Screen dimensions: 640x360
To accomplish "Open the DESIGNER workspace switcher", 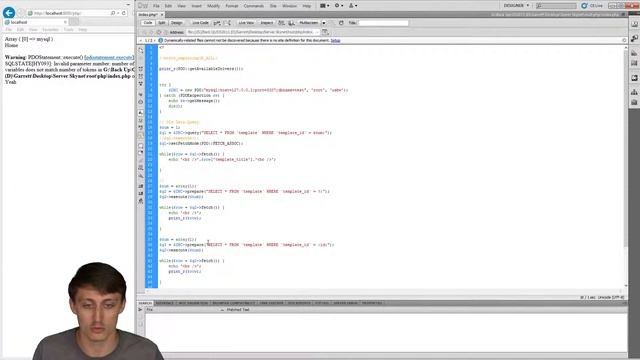I will pyautogui.click(x=516, y=6).
